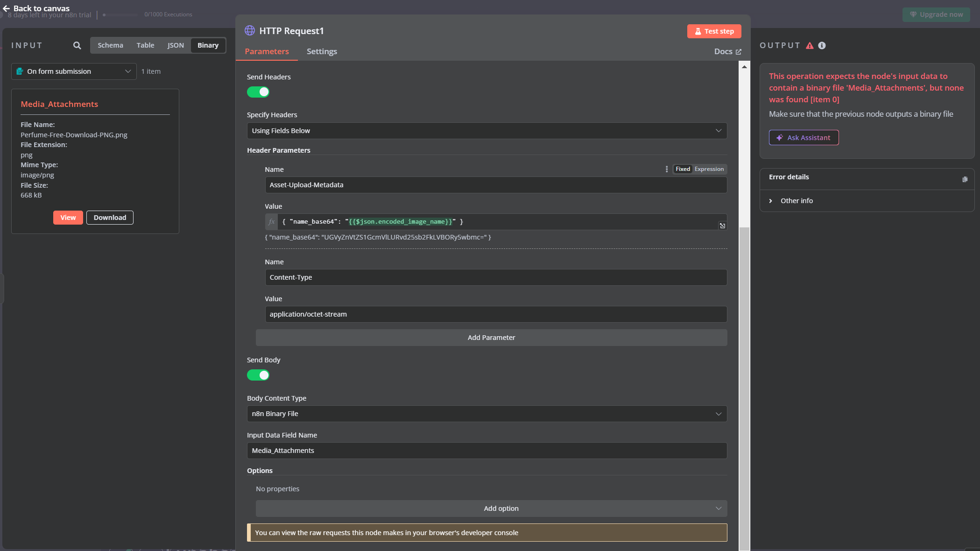Open the Body Content Type dropdown
980x551 pixels.
pos(486,414)
